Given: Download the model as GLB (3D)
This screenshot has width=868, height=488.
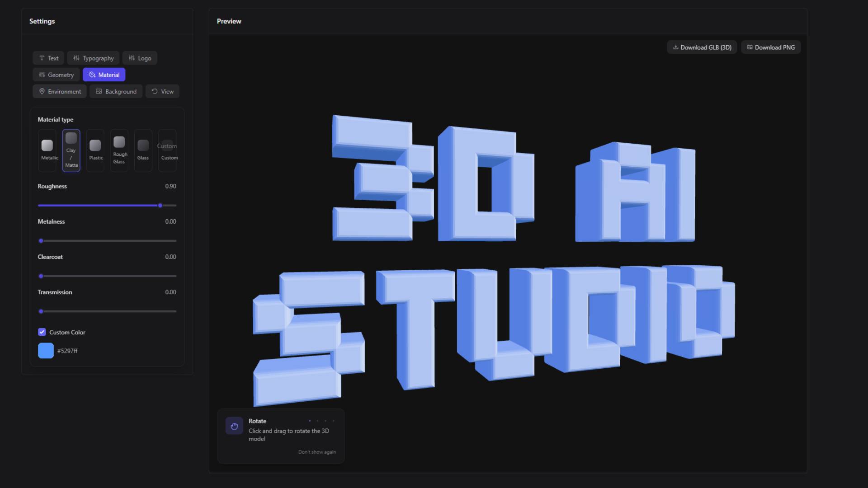Looking at the screenshot, I should click(x=702, y=47).
